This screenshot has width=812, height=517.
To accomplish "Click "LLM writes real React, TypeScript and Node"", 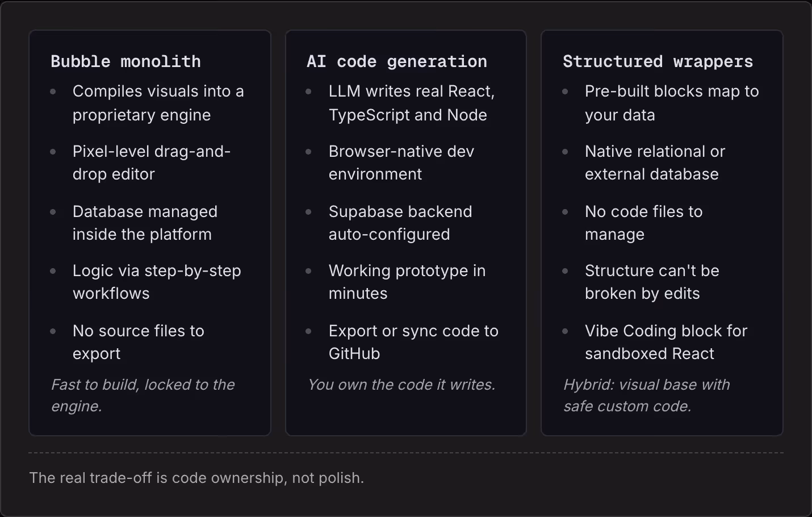I will point(412,103).
